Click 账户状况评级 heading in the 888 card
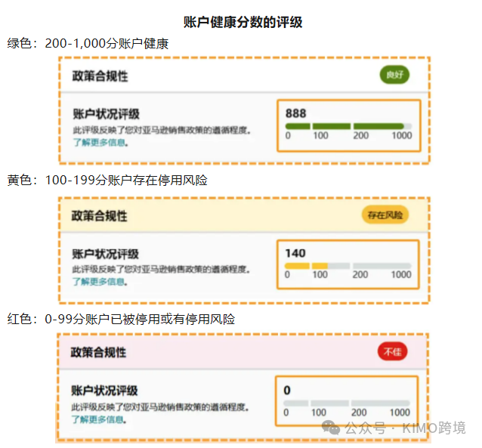 click(106, 114)
